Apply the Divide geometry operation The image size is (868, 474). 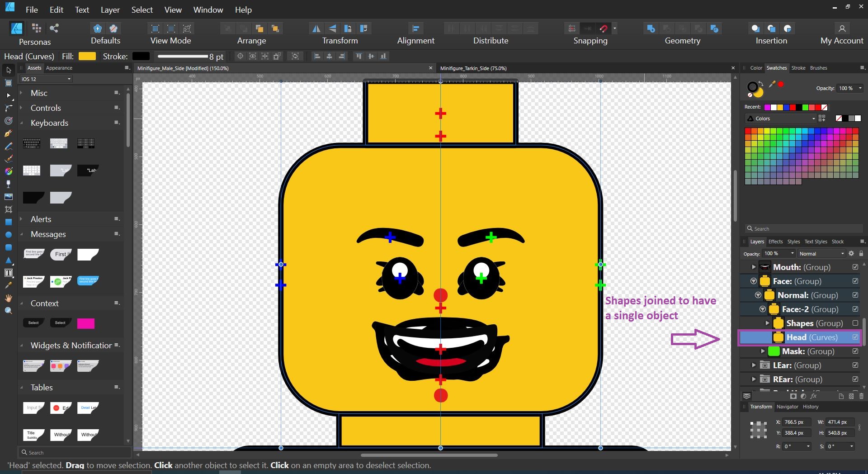714,28
